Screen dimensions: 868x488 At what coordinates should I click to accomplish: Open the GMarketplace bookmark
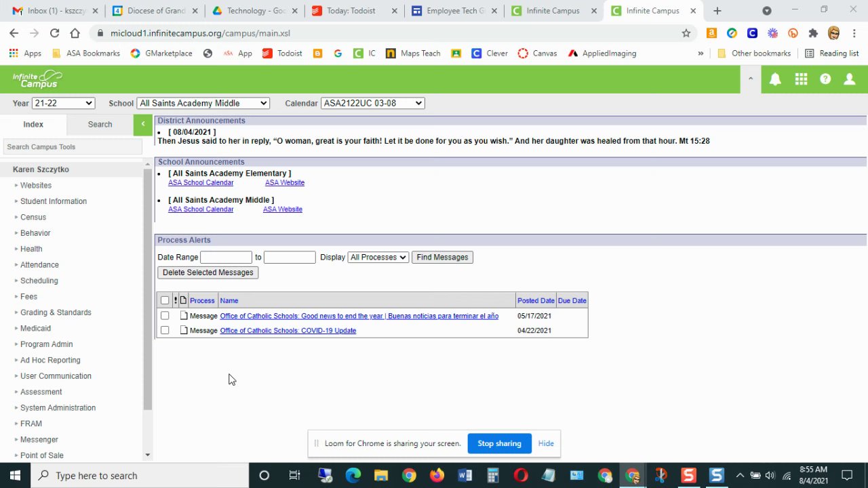point(161,54)
